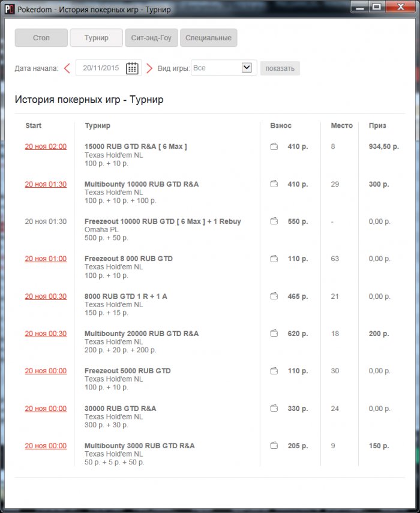Click the показать button
Image resolution: width=420 pixels, height=513 pixels.
(280, 68)
